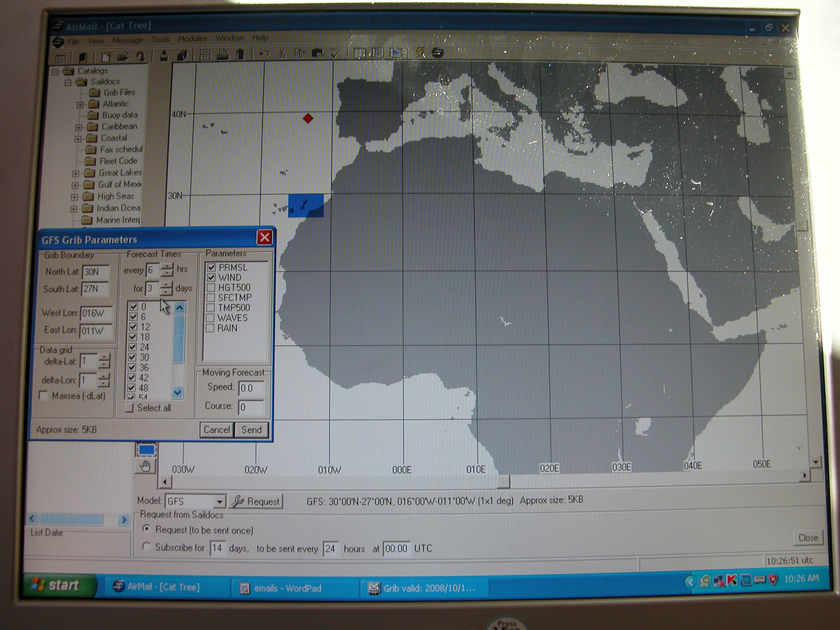Screen dimensions: 840x630
Task: Uncheck the WIND parameter
Action: (x=211, y=278)
